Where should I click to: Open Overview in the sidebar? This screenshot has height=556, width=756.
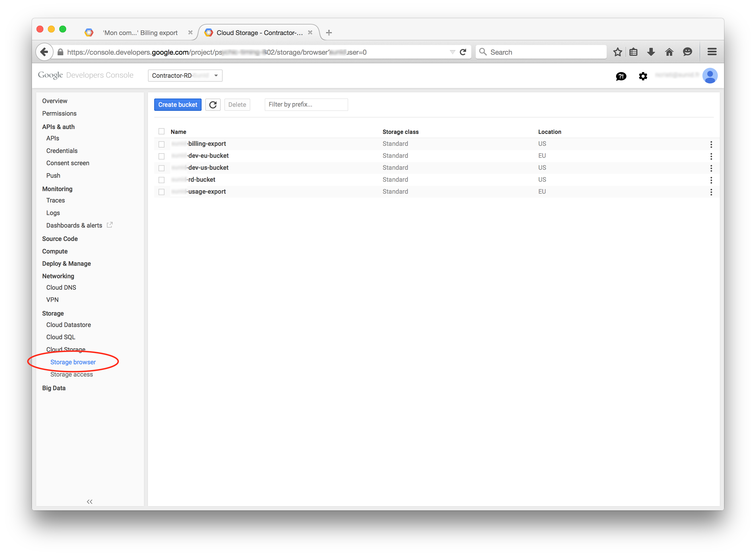coord(54,101)
